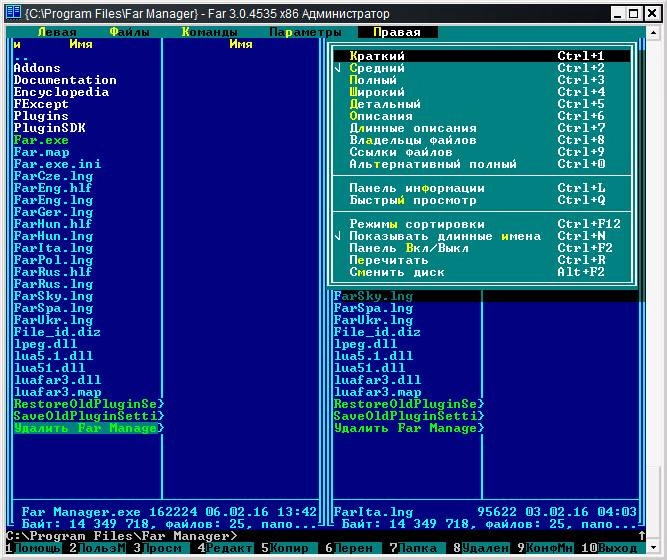This screenshot has height=560, width=667.
Task: Select the Documentation folder
Action: [65, 80]
